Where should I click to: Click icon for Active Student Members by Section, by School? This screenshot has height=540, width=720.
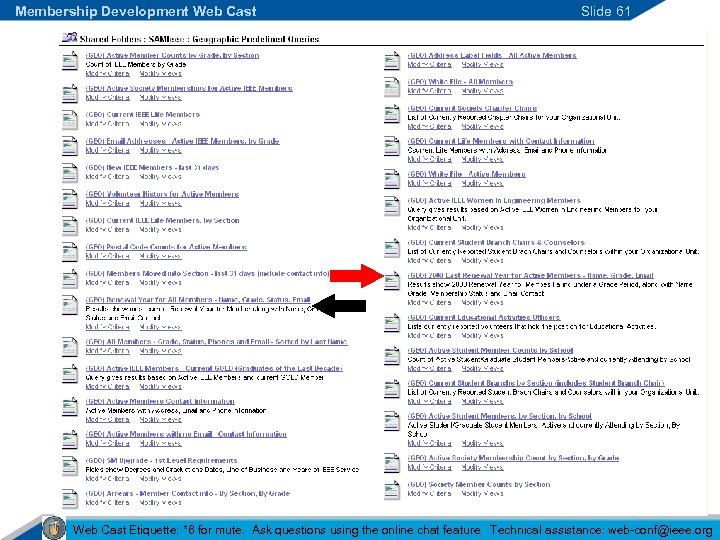(392, 421)
